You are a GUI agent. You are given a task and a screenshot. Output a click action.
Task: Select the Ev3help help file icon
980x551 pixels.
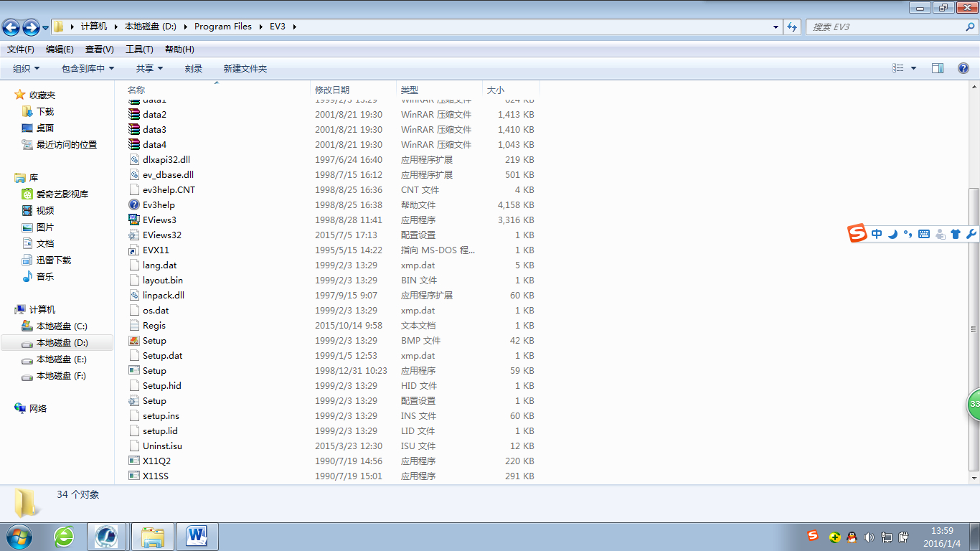click(134, 205)
